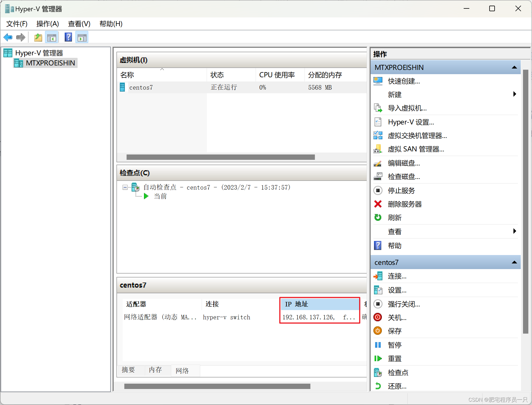Click the 帮助 question mark icon in actions pane
Viewport: 532px width, 405px height.
pyautogui.click(x=378, y=245)
